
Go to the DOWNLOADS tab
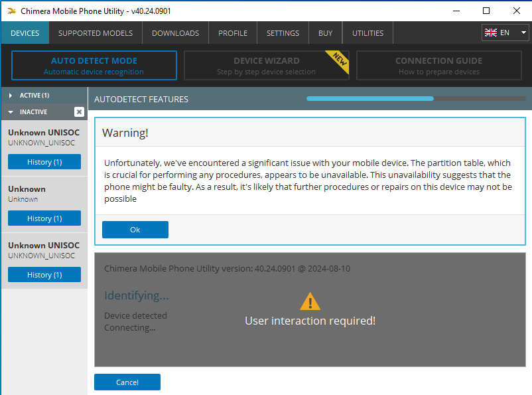click(175, 33)
